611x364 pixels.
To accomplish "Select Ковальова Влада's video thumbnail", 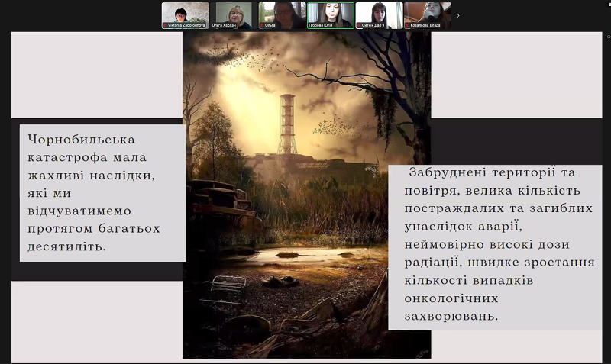I will click(428, 15).
